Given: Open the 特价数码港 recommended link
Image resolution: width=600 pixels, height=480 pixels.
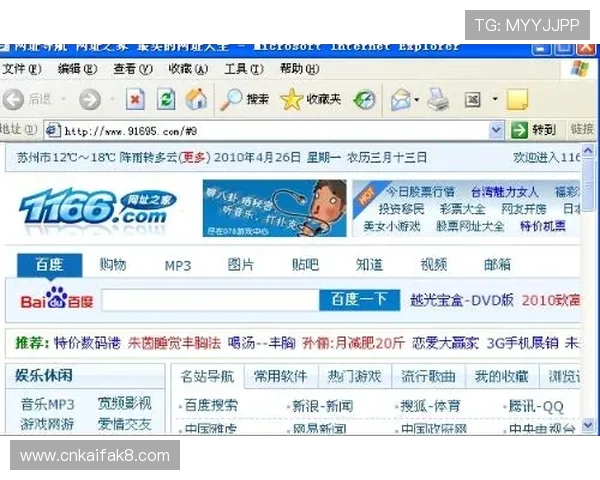Looking at the screenshot, I should tap(87, 343).
